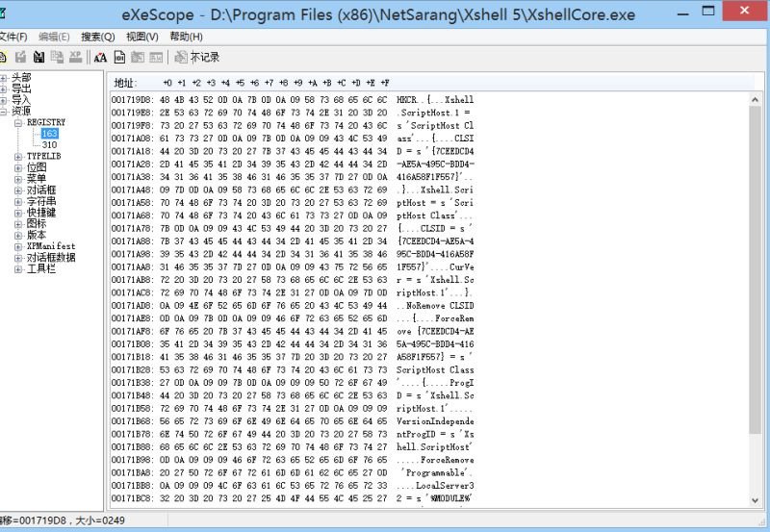The image size is (770, 532).
Task: Expand the 导入 tree node
Action: click(4, 101)
